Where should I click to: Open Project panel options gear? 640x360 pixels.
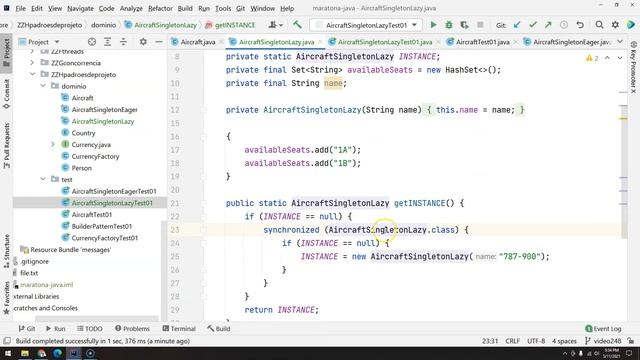[143, 42]
